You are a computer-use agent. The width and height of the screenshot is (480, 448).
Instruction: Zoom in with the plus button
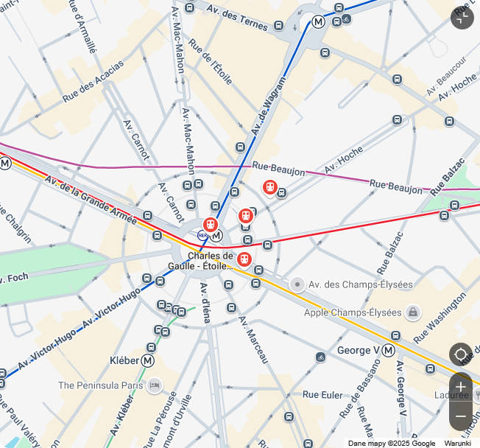tap(460, 387)
